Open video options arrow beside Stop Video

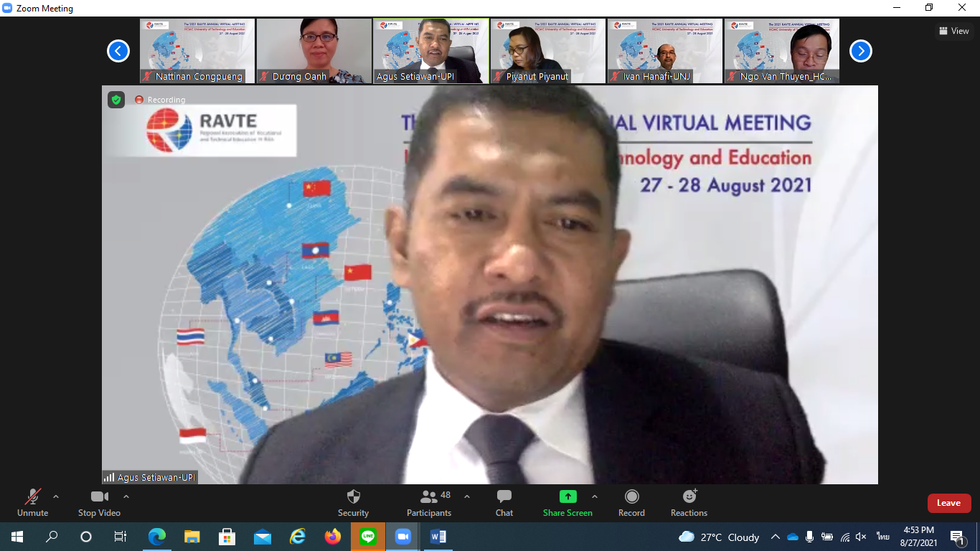tap(126, 496)
